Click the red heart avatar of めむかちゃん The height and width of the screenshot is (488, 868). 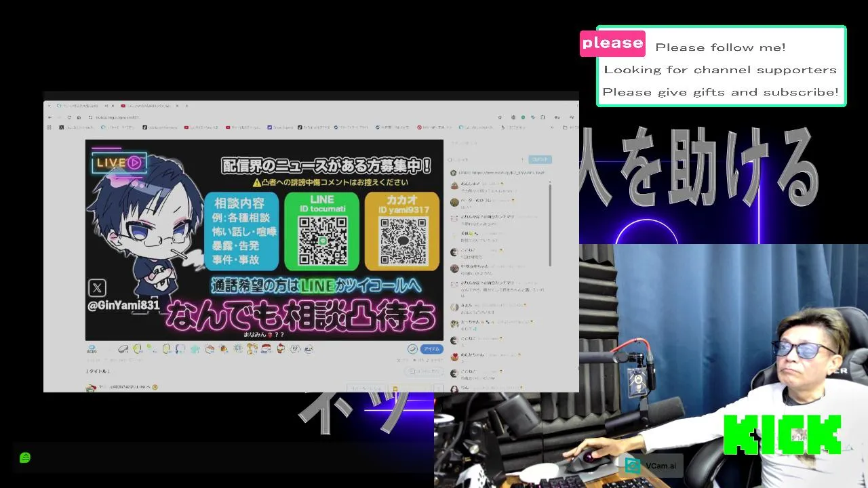coord(454,357)
